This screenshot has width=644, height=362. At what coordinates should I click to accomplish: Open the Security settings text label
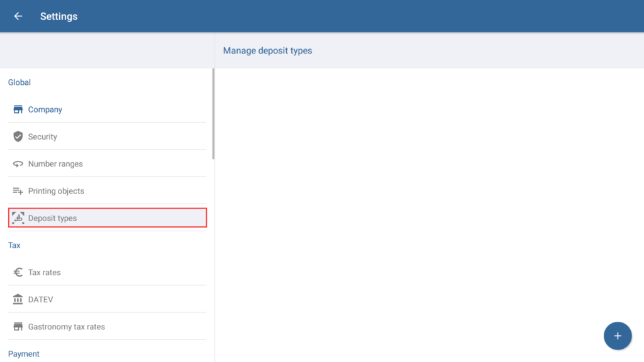43,136
